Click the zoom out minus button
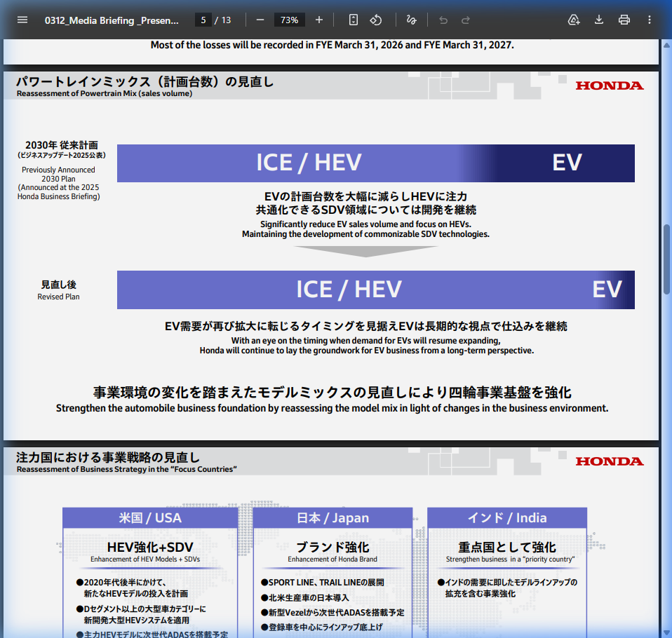The height and width of the screenshot is (638, 672). (x=260, y=20)
